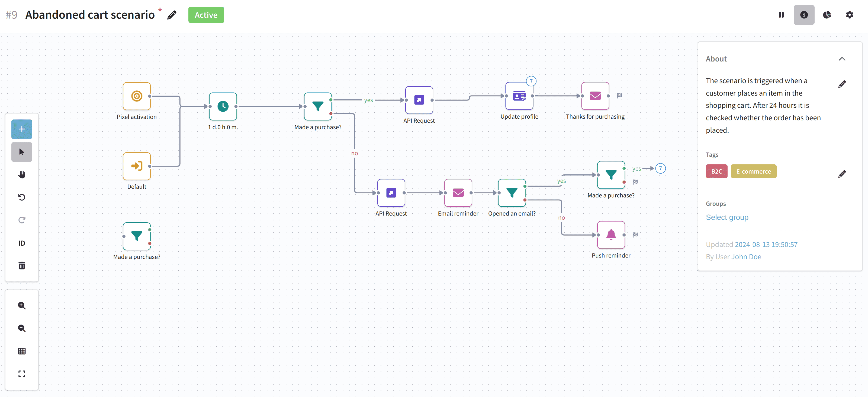Click the blue add block plus button

[x=22, y=129]
